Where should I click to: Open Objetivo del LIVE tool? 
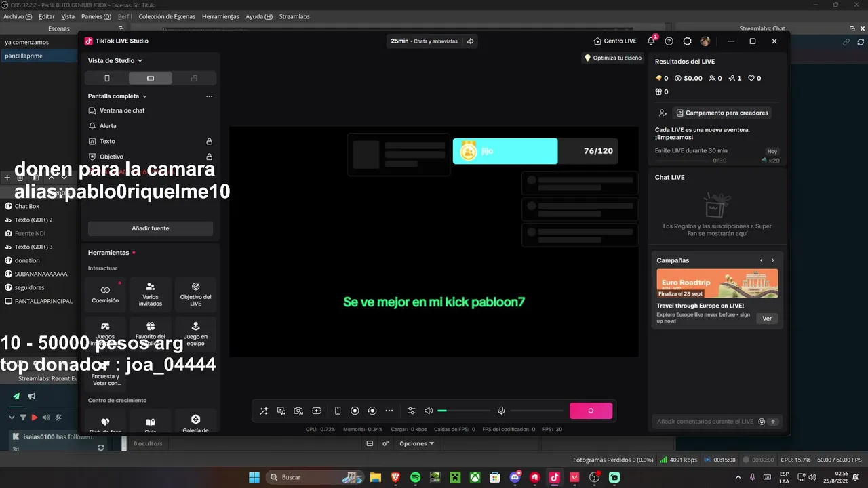tap(195, 294)
